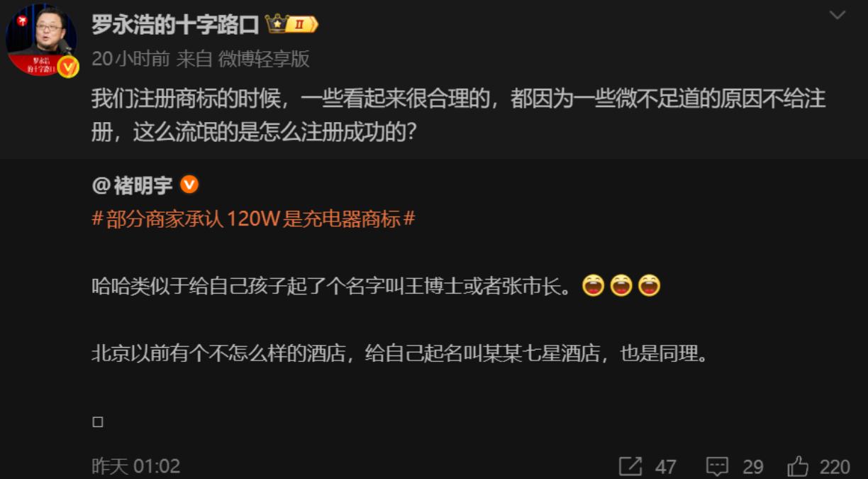Click the comment count 29
The width and height of the screenshot is (868, 479).
pos(753,467)
